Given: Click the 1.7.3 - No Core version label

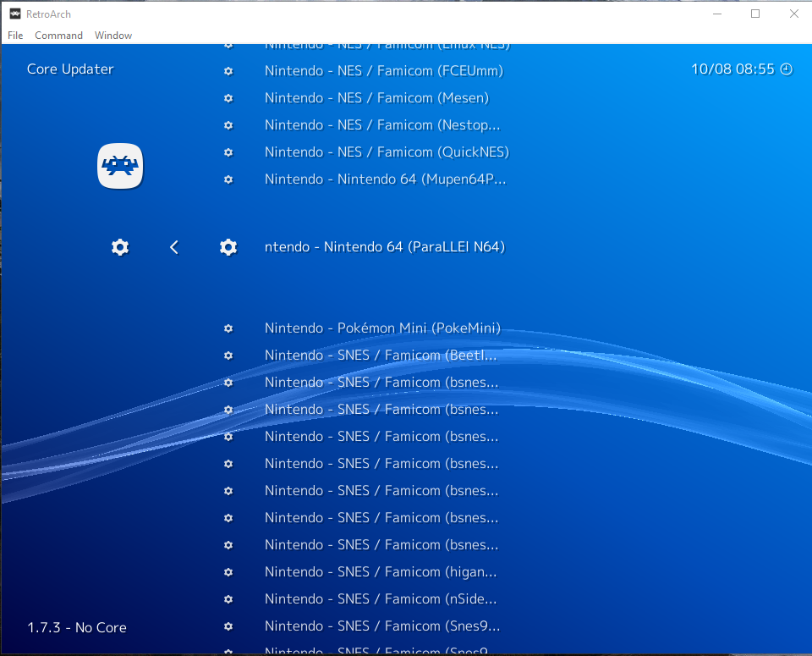Looking at the screenshot, I should click(77, 628).
